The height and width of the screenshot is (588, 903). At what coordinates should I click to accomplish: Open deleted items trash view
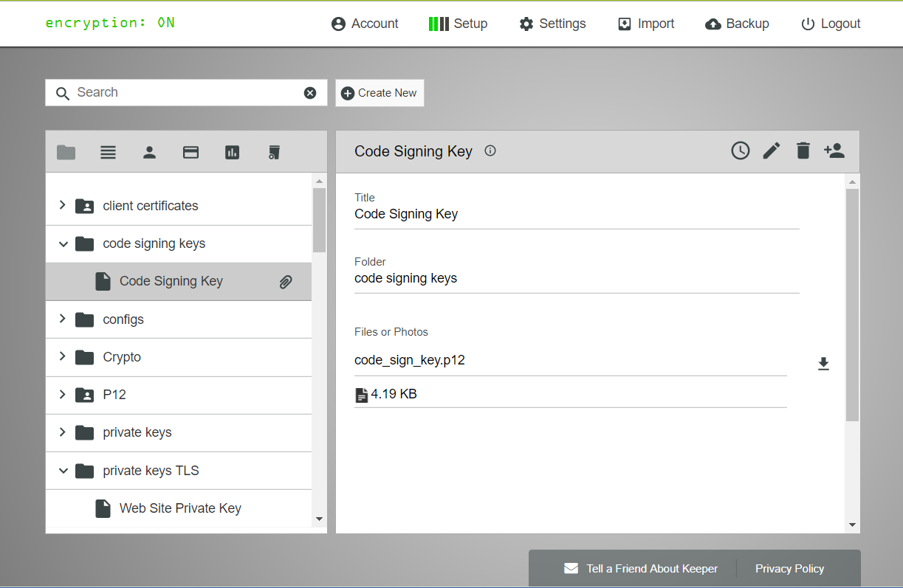(274, 153)
